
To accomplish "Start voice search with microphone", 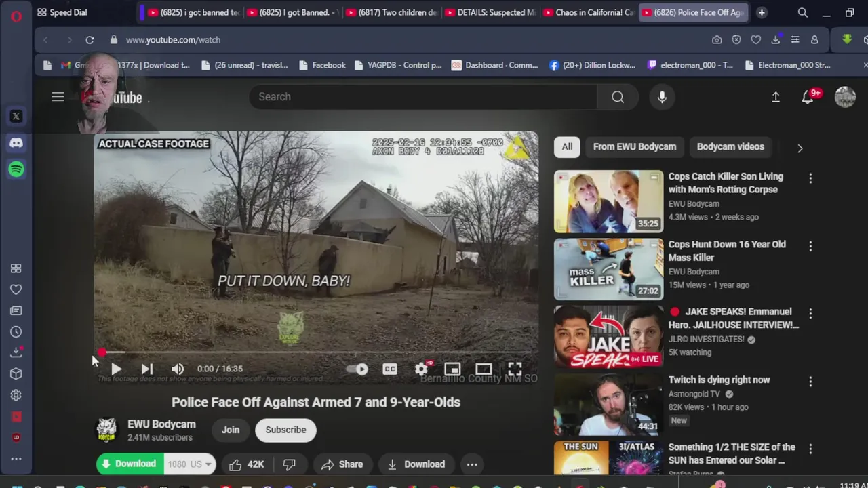I will pyautogui.click(x=663, y=97).
